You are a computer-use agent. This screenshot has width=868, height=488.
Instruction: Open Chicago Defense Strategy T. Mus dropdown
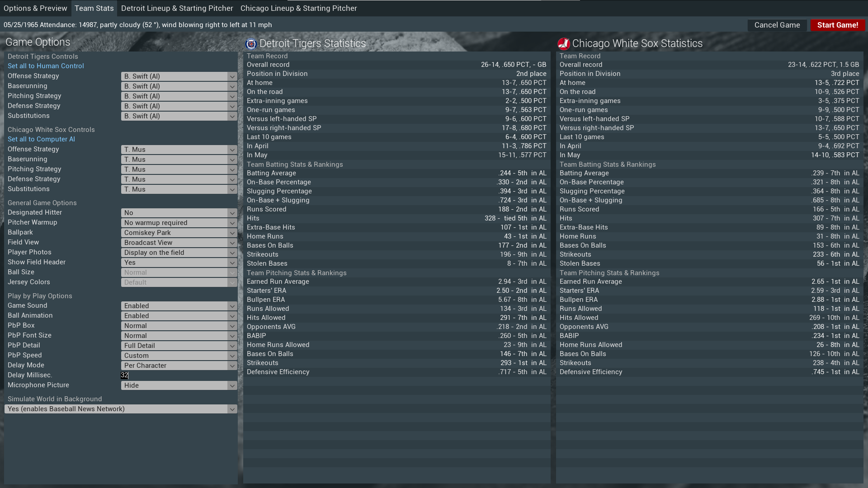pos(179,179)
